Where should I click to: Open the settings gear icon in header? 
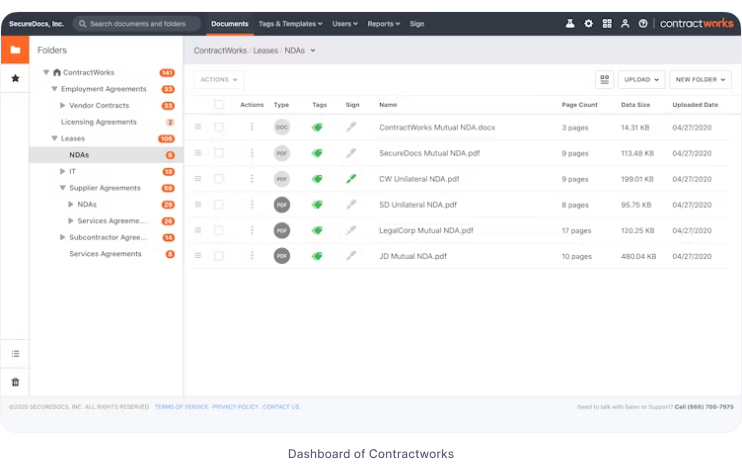tap(588, 23)
